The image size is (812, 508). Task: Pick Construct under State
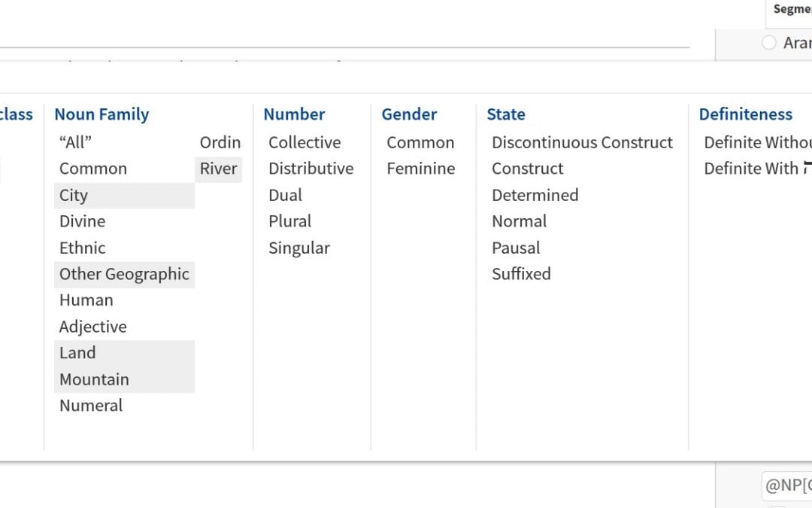tap(528, 169)
